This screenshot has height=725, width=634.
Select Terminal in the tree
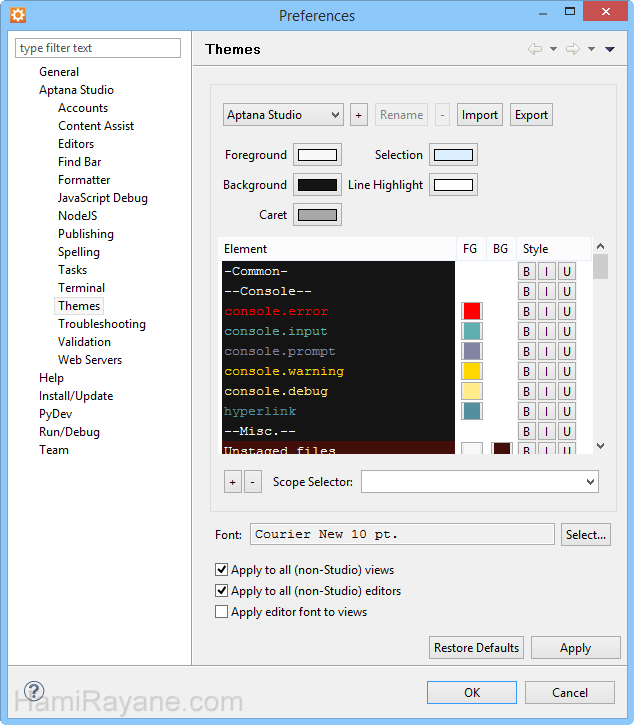tap(81, 288)
